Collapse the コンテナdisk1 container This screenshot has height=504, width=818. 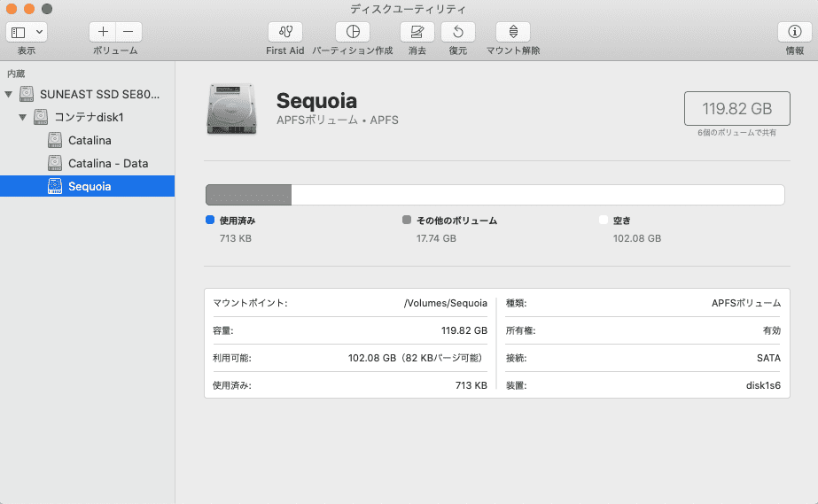coord(22,117)
